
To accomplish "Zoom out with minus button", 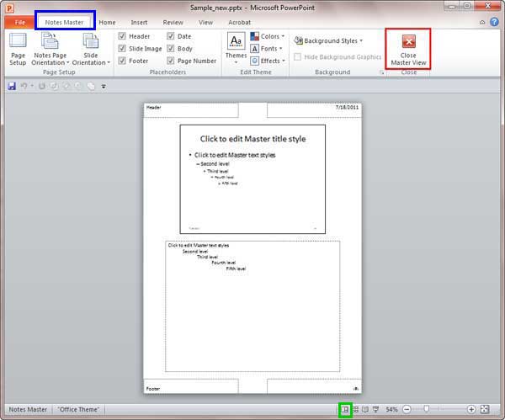I will coord(407,409).
